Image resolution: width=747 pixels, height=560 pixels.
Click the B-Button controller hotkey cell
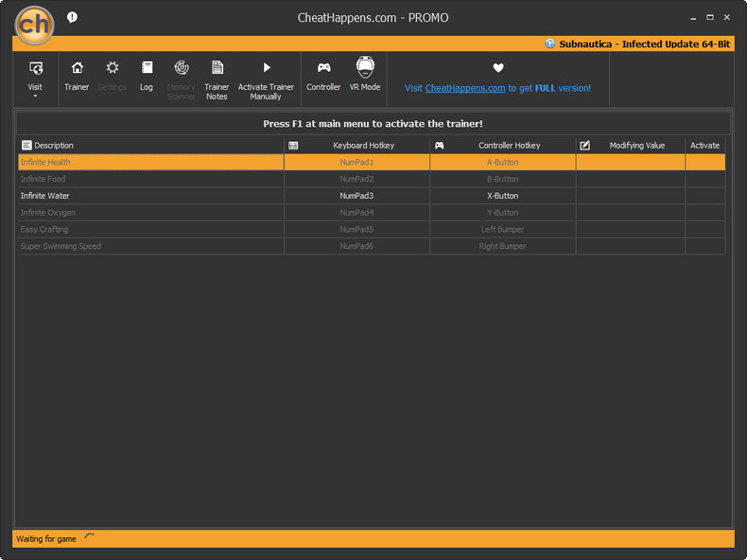click(503, 179)
